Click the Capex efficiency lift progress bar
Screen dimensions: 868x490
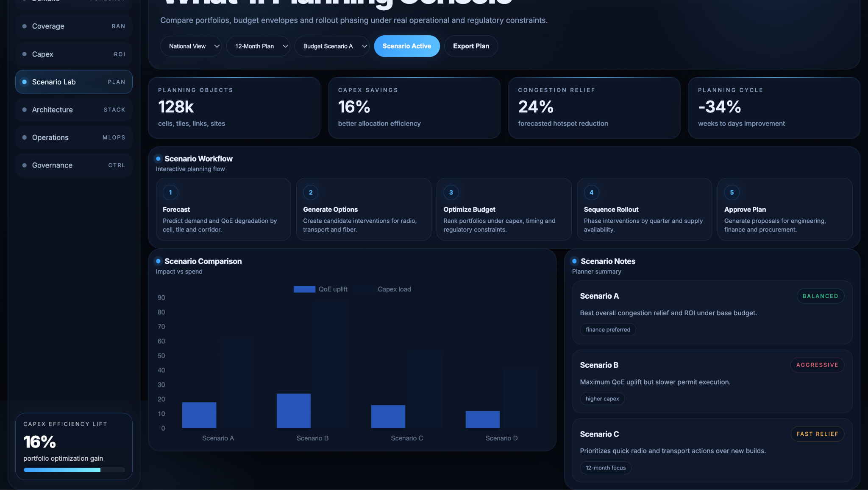click(74, 470)
